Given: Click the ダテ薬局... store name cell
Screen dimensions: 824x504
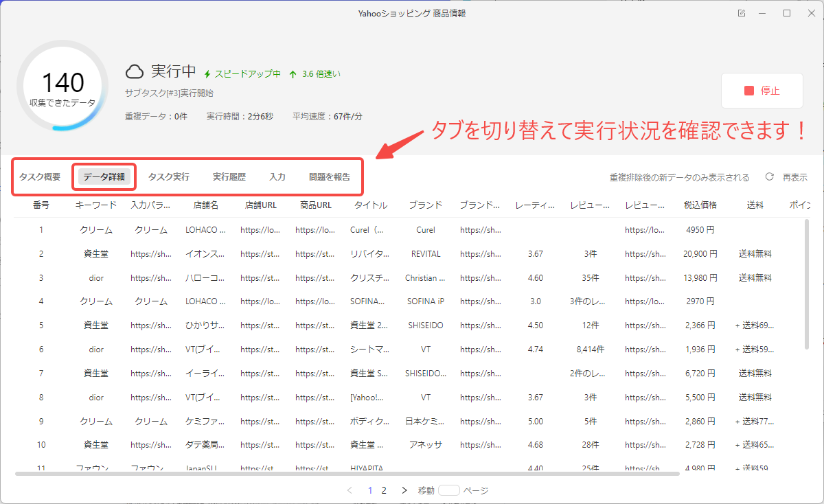Looking at the screenshot, I should (x=206, y=445).
